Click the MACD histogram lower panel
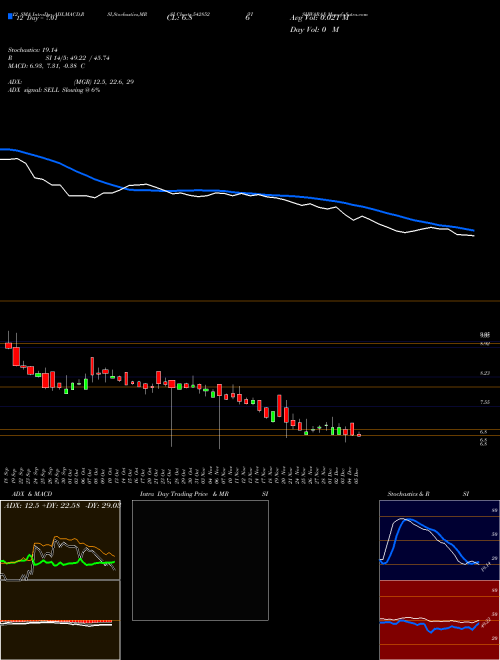Screen dimensions: 500x660 pyautogui.click(x=60, y=620)
